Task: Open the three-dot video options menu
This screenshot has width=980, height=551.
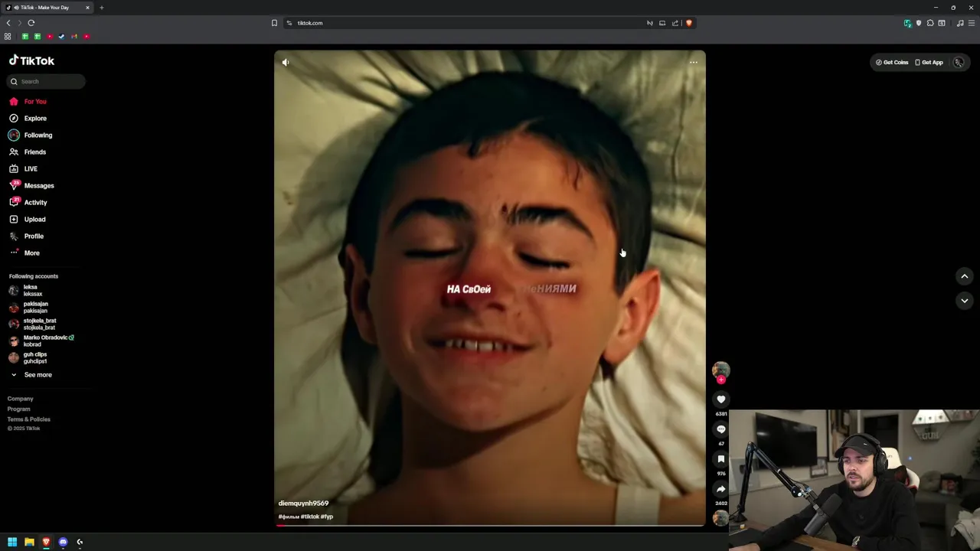Action: point(693,63)
